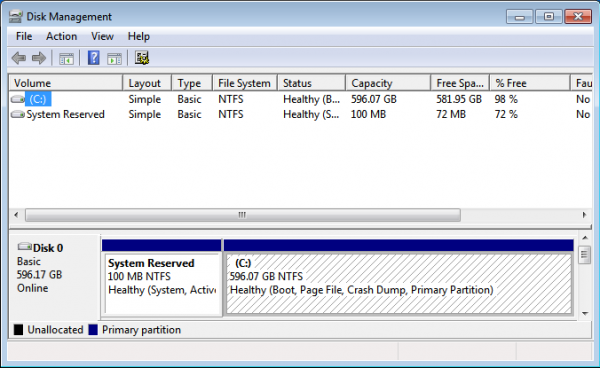Click the disk pane vertical scrollbar down arrow
This screenshot has width=600, height=368.
coord(585,314)
